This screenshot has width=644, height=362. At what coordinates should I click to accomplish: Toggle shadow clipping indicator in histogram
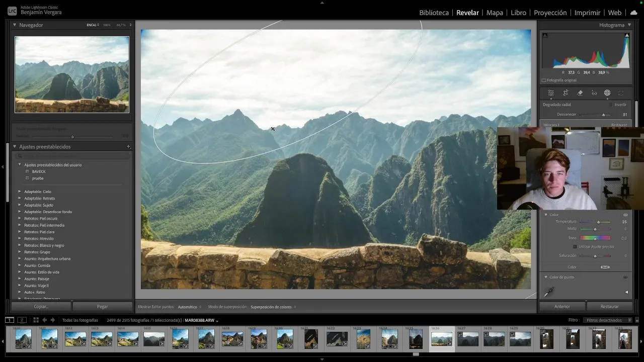545,35
